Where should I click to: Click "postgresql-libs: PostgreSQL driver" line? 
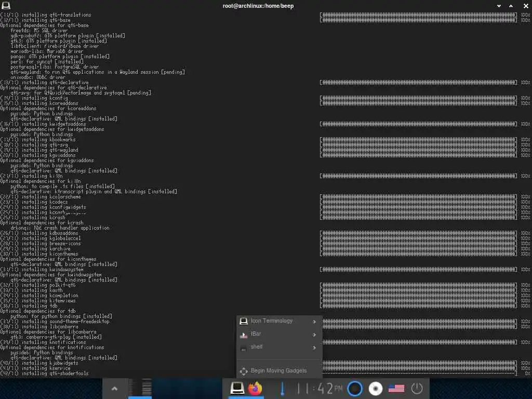(x=55, y=67)
